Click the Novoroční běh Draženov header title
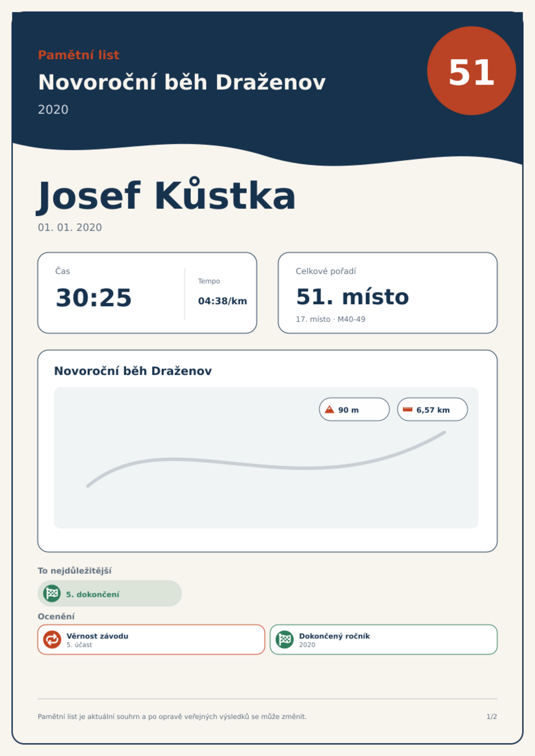Viewport: 535px width, 756px height. coord(182,82)
